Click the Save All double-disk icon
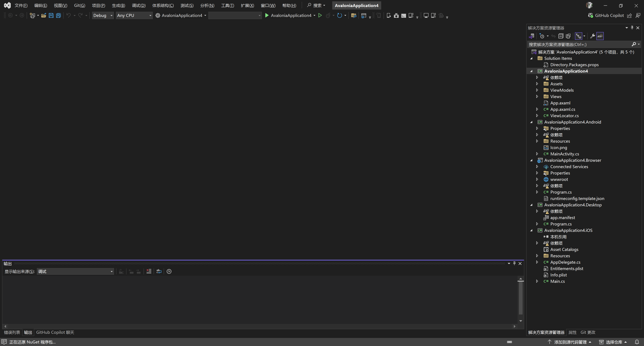644x346 pixels. click(x=58, y=15)
